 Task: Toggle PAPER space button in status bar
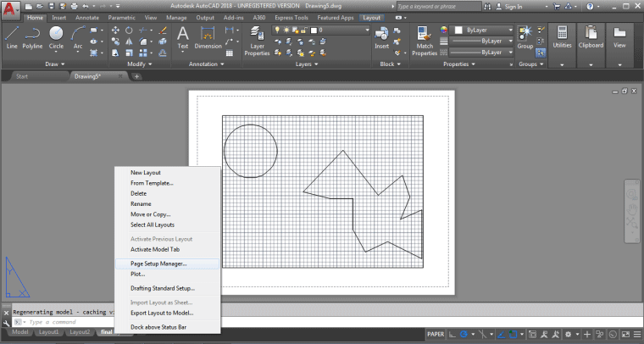(436, 334)
